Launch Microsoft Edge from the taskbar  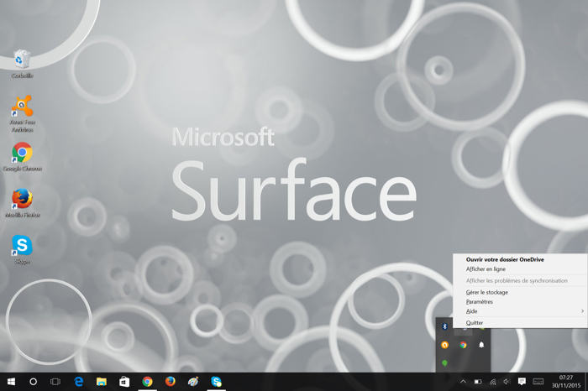tap(79, 382)
